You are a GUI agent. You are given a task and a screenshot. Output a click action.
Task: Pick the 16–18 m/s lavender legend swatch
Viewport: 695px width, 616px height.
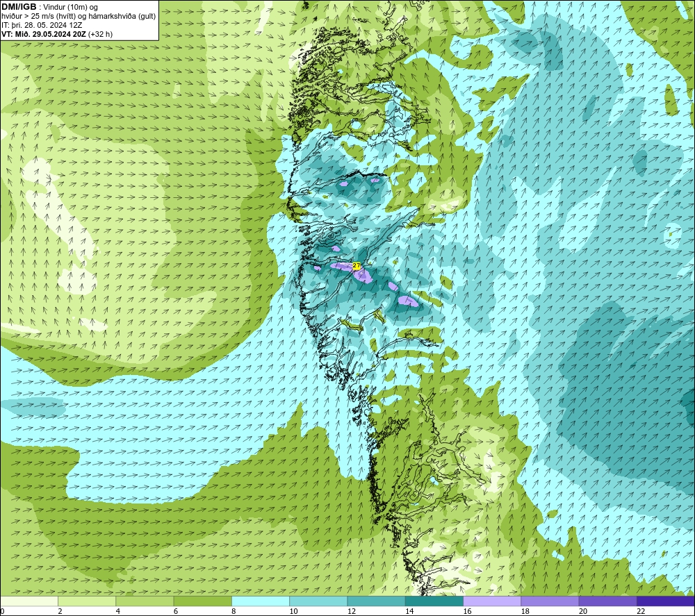pos(492,601)
